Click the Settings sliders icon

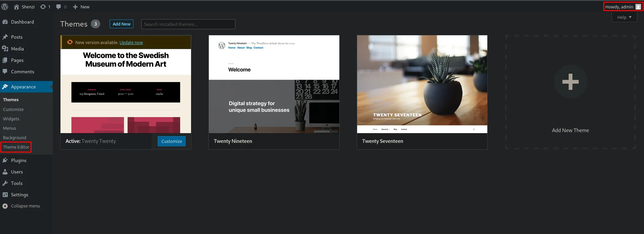coord(5,195)
